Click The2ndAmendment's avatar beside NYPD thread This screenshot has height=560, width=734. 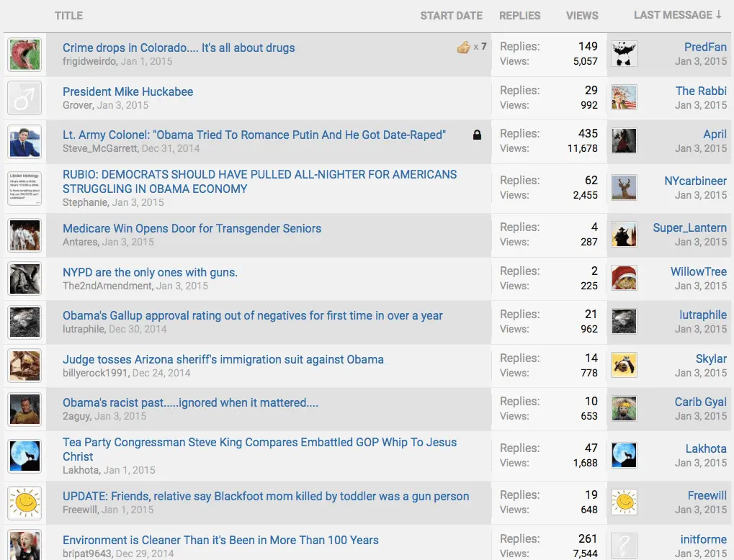click(x=24, y=279)
